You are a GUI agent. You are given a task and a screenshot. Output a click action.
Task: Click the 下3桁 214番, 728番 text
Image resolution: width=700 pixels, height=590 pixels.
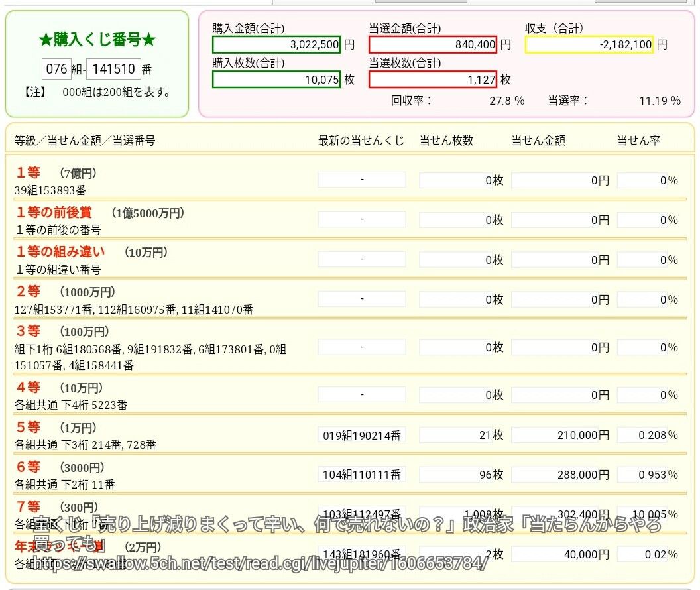pos(109,445)
